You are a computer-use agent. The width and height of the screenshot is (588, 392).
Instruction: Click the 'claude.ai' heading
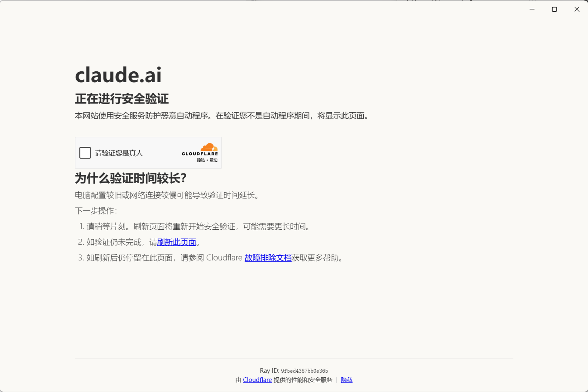[x=118, y=75]
